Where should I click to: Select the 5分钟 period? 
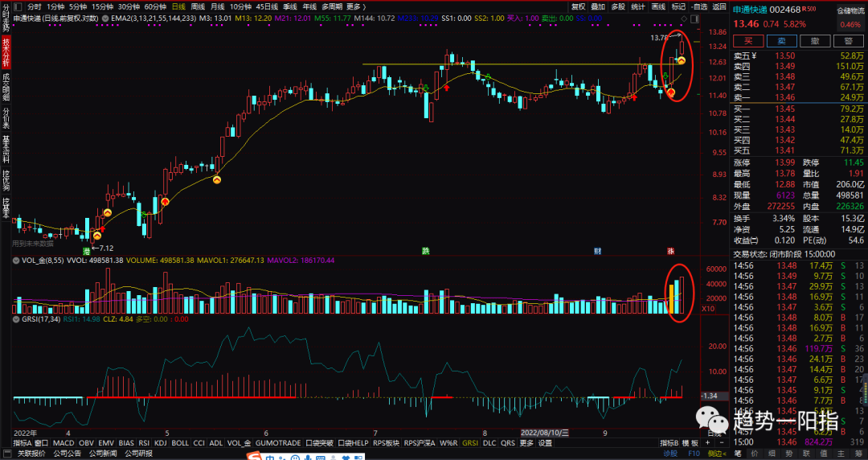[78, 6]
